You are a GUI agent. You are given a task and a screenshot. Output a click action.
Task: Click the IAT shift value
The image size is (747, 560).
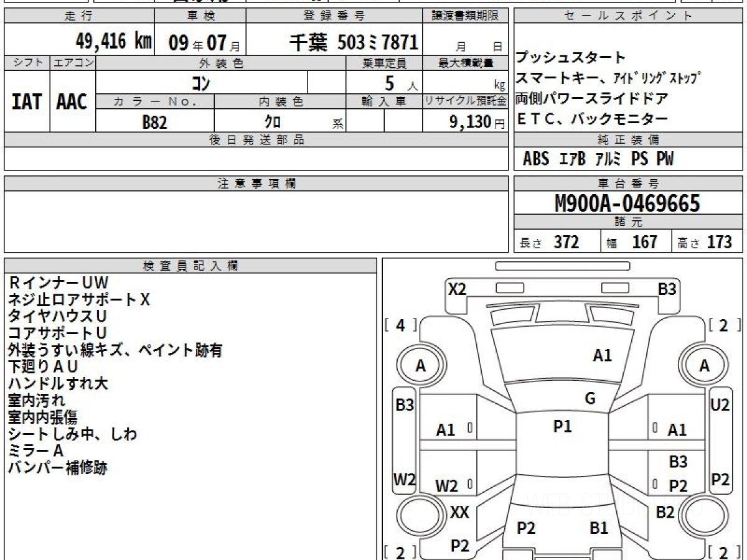coord(27,101)
